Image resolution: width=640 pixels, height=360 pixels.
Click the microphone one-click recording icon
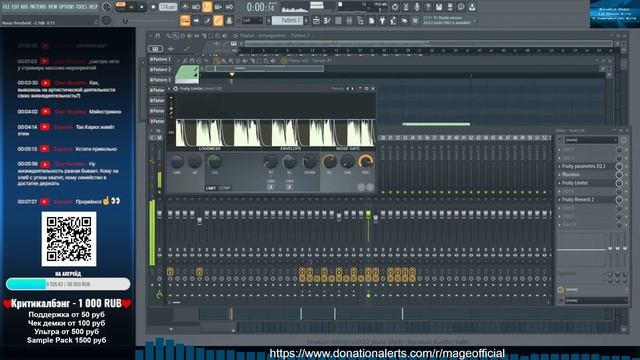point(417,7)
